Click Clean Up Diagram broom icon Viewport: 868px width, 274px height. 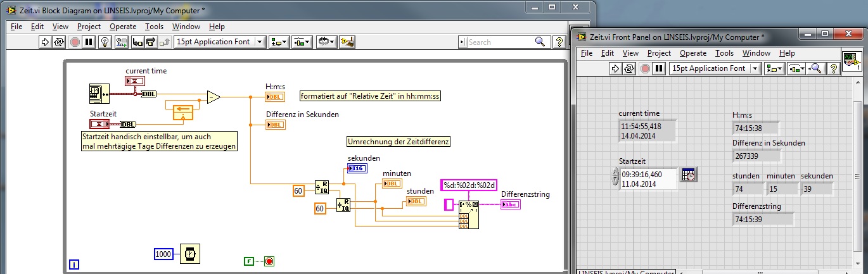347,42
